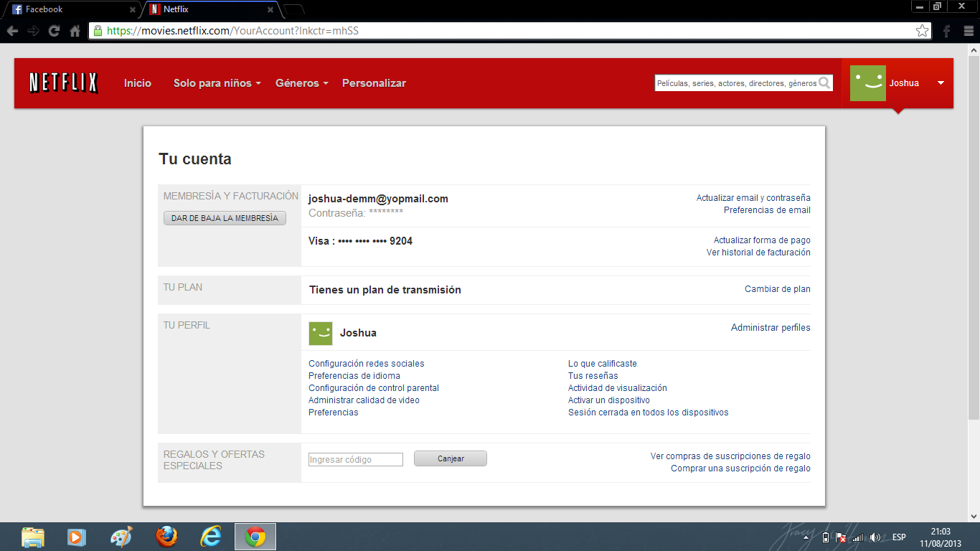980x551 pixels.
Task: Launch Windows Media Player from the taskbar
Action: (75, 537)
